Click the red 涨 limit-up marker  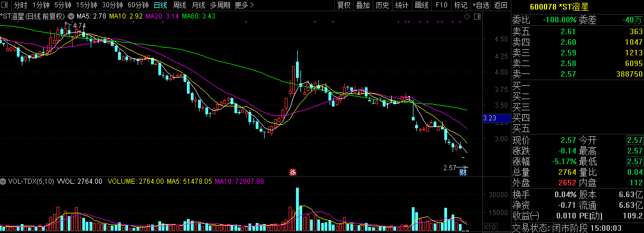(292, 172)
